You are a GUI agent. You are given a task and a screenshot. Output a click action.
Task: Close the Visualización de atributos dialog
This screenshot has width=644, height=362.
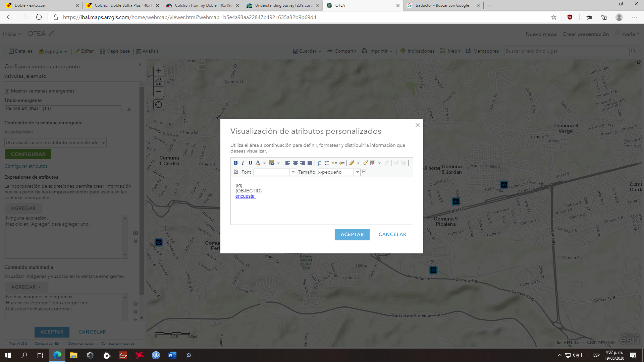pos(417,125)
